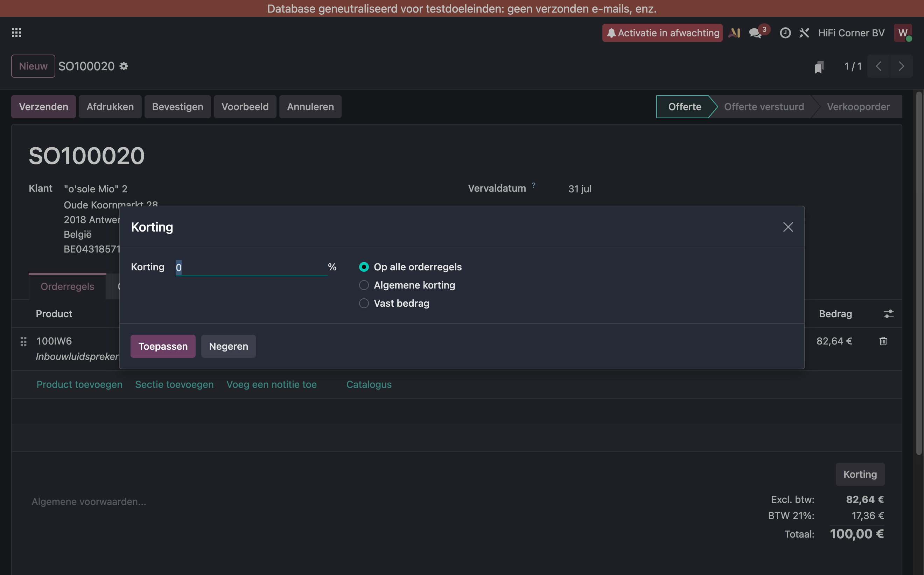Viewport: 924px width, 575px height.
Task: Click the Product column header
Action: coord(54,314)
